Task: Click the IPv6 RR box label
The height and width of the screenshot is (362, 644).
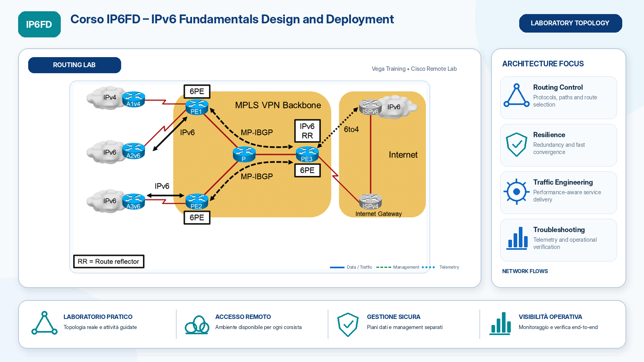Action: pyautogui.click(x=307, y=131)
